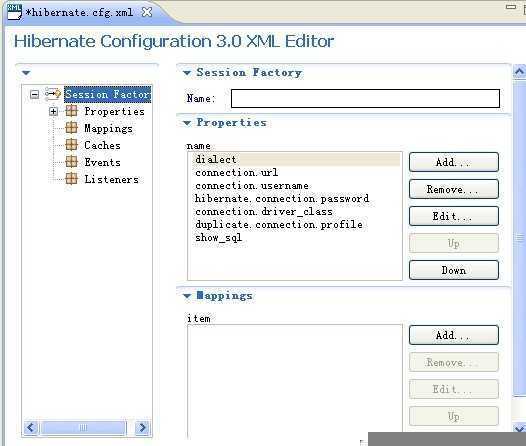Click the Mappings node grid icon
Viewport: 526px width, 446px height.
coord(71,128)
